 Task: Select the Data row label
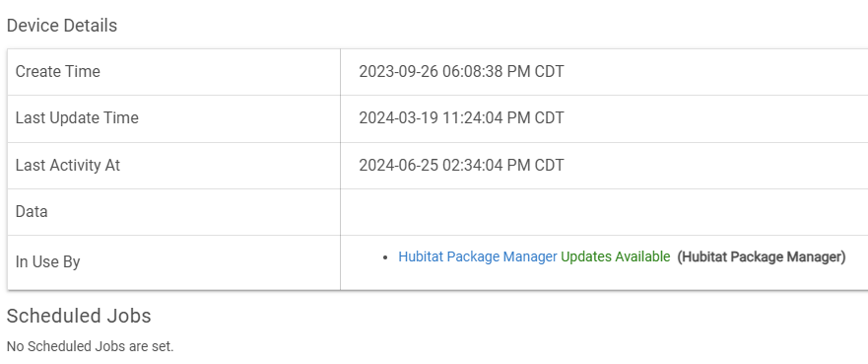click(32, 212)
